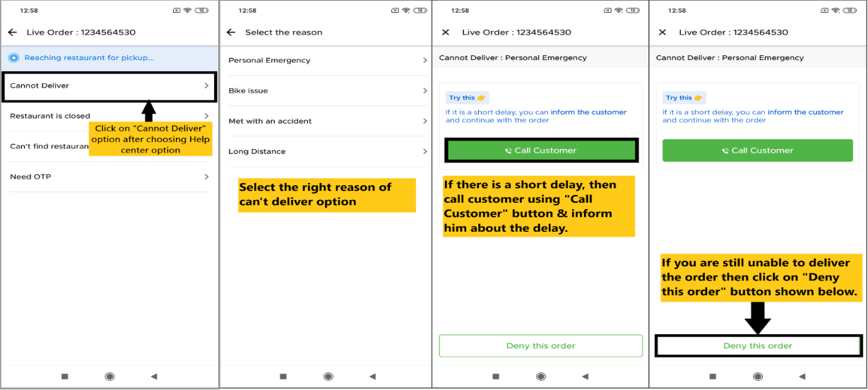The width and height of the screenshot is (868, 390).
Task: Expand the Bike issue chevron arrow
Action: click(x=424, y=91)
